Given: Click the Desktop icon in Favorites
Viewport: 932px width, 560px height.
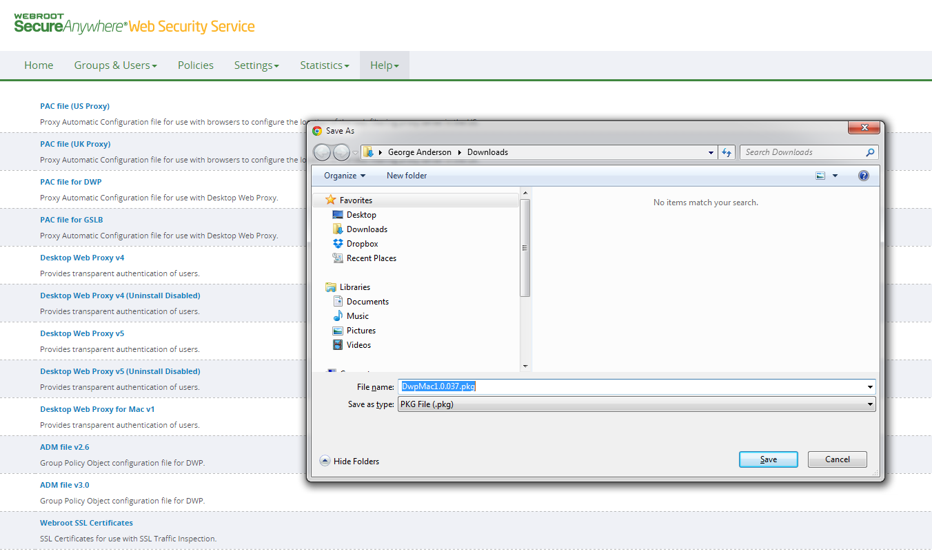Looking at the screenshot, I should (338, 215).
